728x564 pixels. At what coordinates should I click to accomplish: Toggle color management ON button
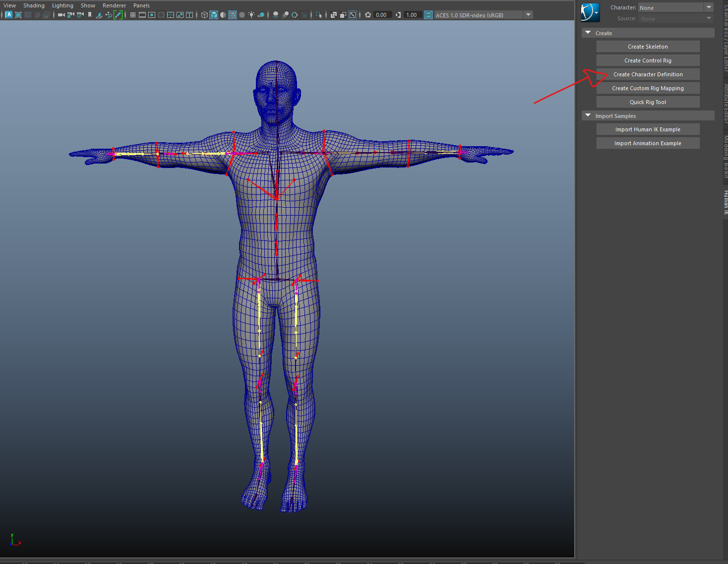pyautogui.click(x=428, y=15)
